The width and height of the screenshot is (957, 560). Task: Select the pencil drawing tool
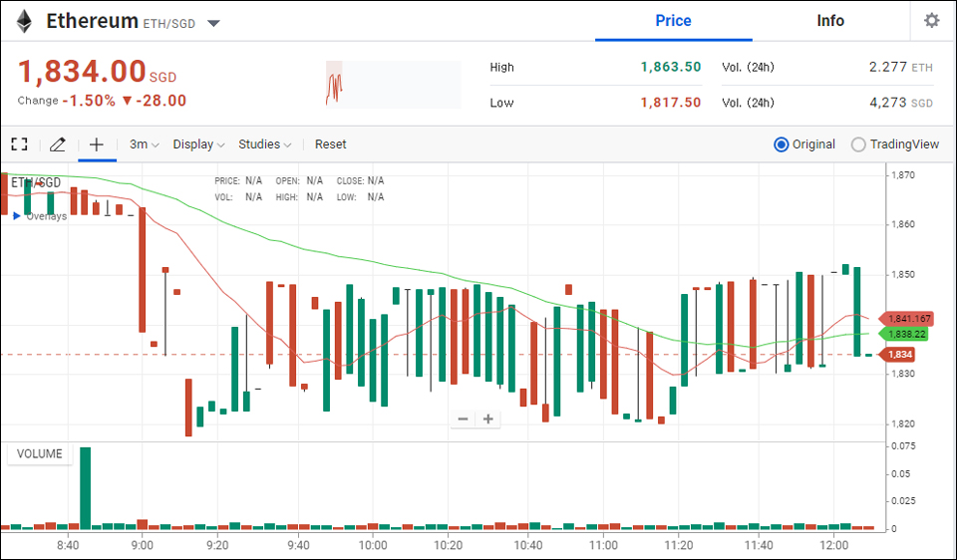coord(58,144)
